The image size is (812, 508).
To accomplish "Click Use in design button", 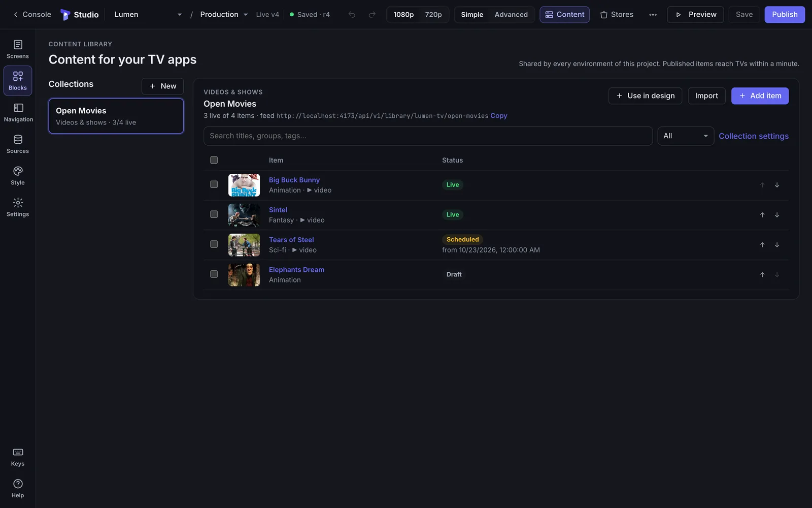I will (645, 96).
